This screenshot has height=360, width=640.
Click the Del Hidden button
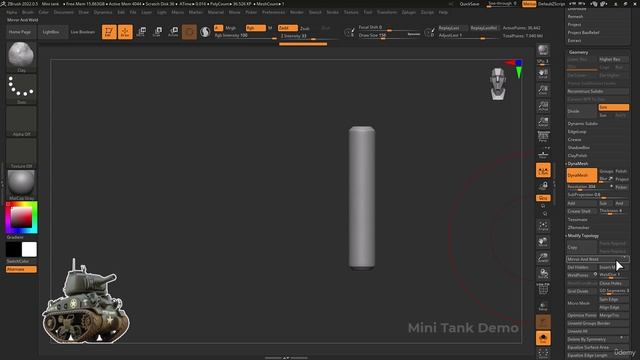pyautogui.click(x=582, y=267)
